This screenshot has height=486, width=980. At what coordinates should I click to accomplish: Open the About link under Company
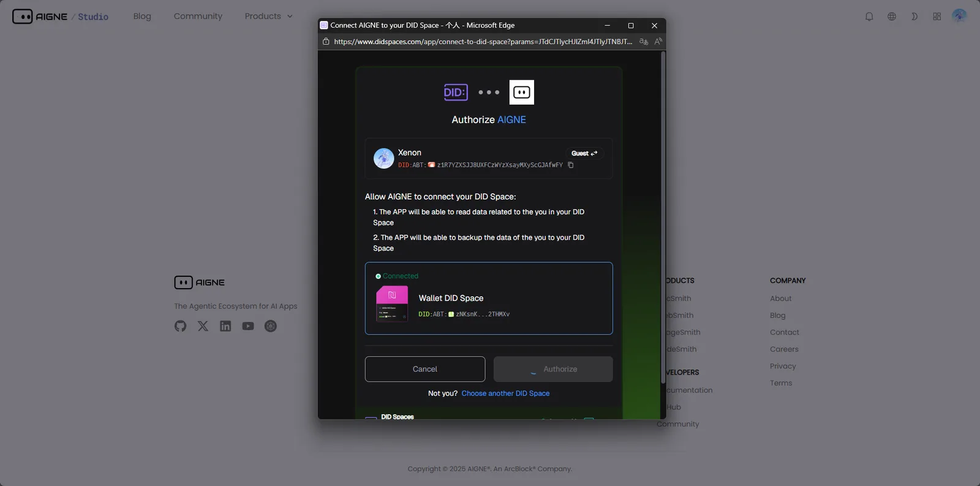point(781,298)
